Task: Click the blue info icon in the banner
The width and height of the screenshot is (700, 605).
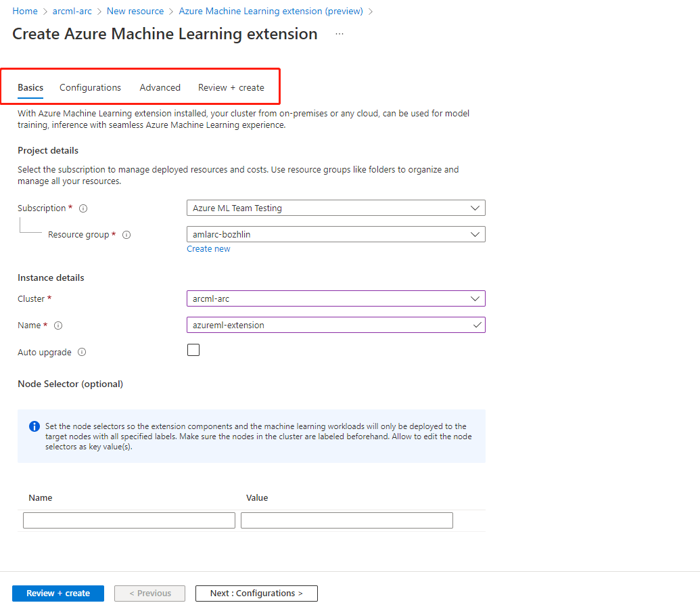Action: 34,426
